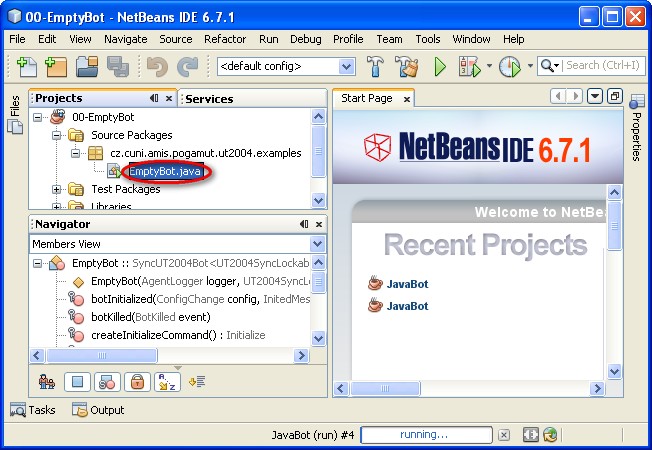Minimize the Navigator panel

coord(304,224)
